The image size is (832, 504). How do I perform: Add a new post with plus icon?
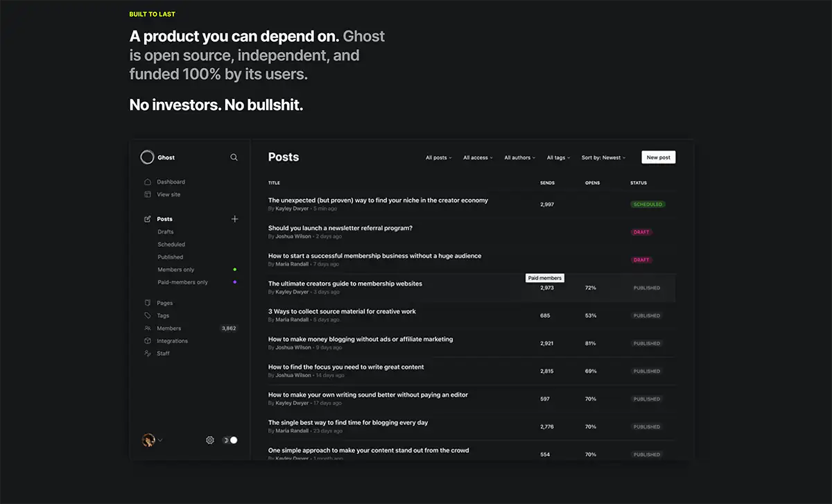pos(234,219)
